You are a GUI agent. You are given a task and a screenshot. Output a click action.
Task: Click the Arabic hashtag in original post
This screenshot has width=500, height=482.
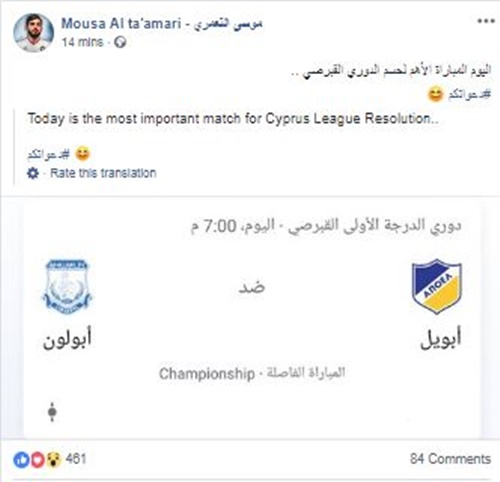click(469, 95)
